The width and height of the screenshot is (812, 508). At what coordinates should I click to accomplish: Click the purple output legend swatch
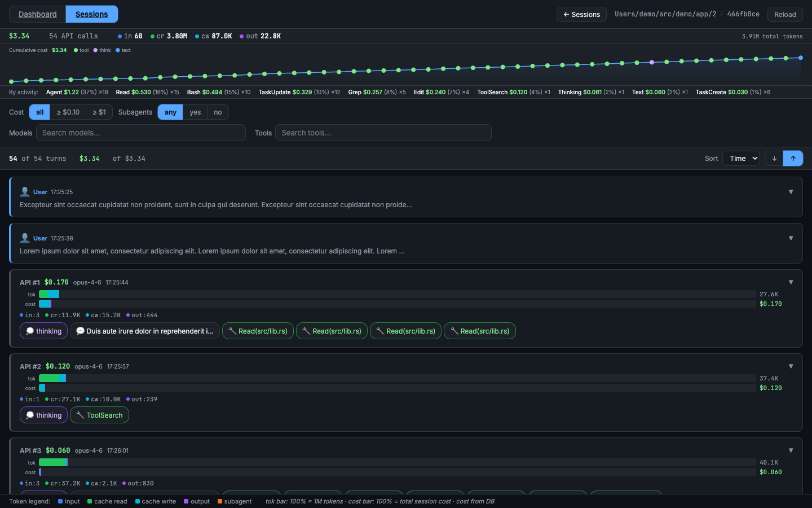186,501
